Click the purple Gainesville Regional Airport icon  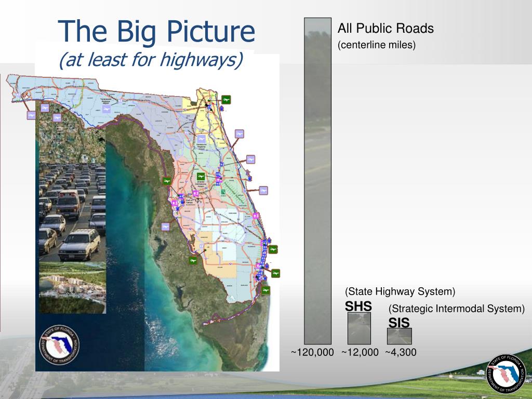click(x=202, y=139)
